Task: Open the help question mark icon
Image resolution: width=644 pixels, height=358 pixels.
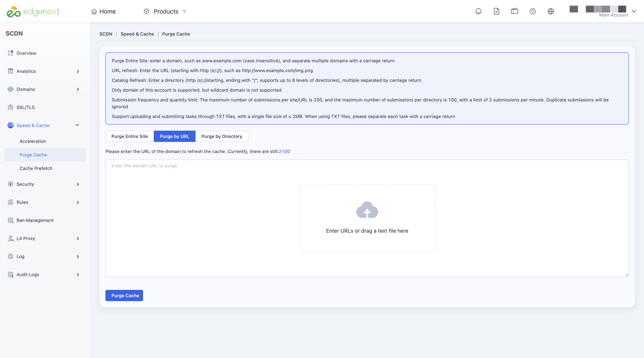Action: point(533,11)
